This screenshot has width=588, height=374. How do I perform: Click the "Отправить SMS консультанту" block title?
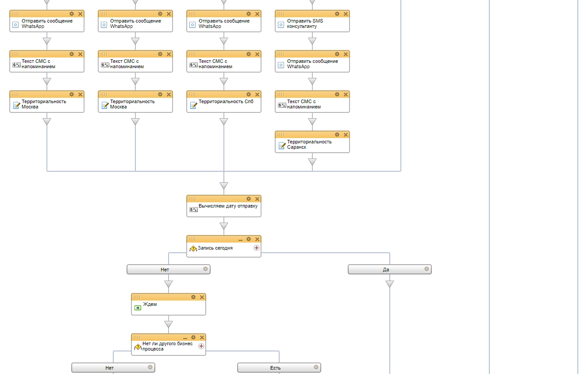pyautogui.click(x=305, y=23)
